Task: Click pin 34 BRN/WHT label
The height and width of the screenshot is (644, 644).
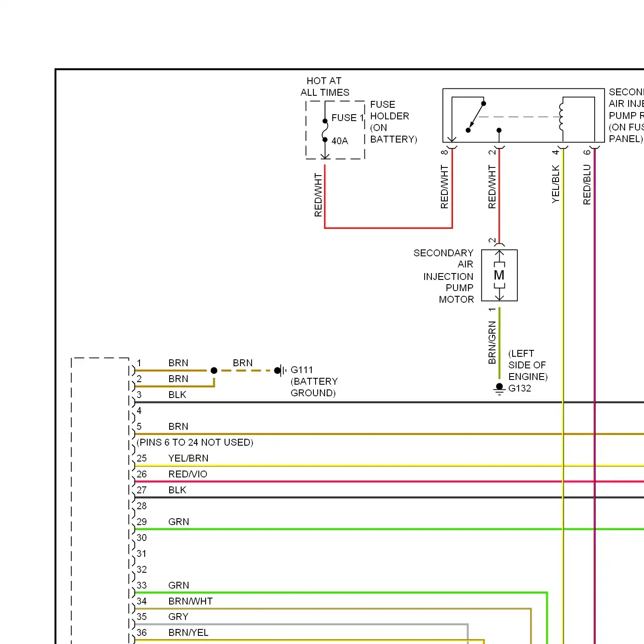Action: [191, 601]
